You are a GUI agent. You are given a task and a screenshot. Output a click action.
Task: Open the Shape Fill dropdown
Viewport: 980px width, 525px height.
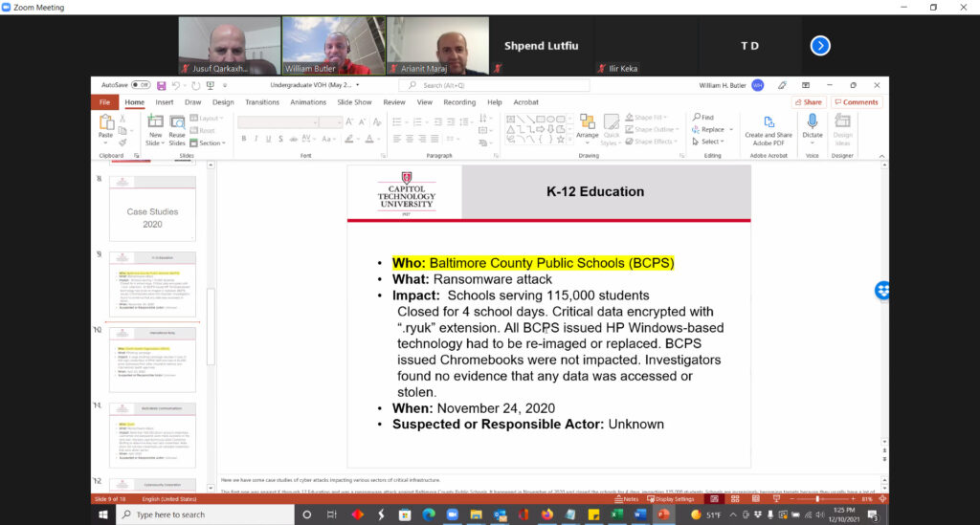click(647, 118)
